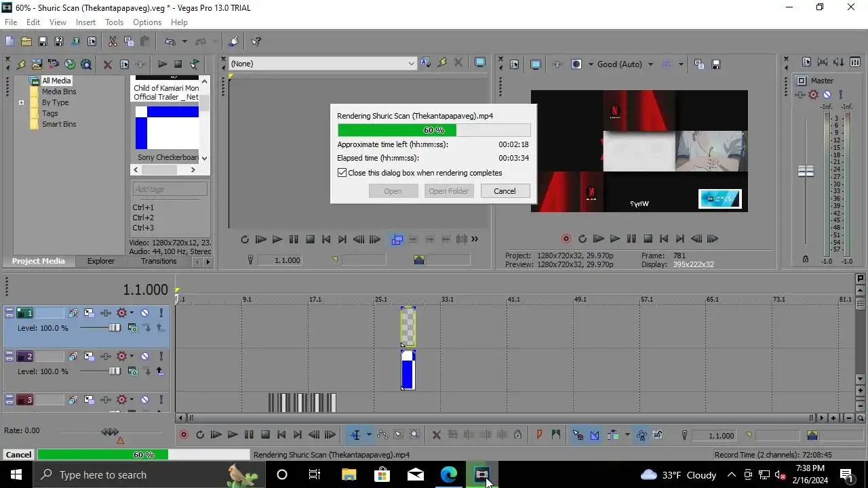Show more trimmer buttons via chevron
Viewport: 868px width, 488px height.
point(475,239)
